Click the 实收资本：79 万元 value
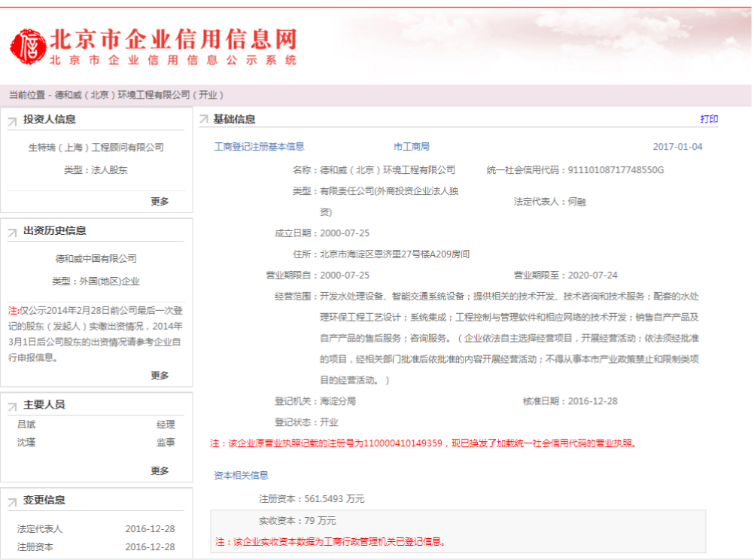 click(297, 521)
